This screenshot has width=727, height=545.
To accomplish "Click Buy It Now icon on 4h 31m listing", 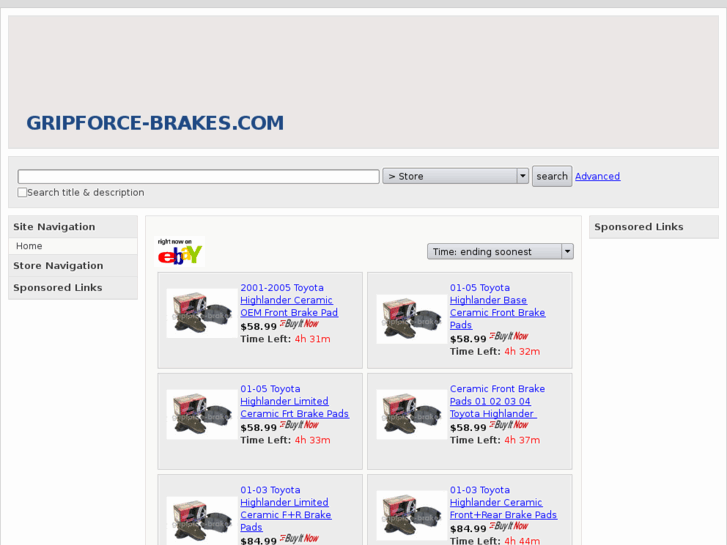I will 299,324.
